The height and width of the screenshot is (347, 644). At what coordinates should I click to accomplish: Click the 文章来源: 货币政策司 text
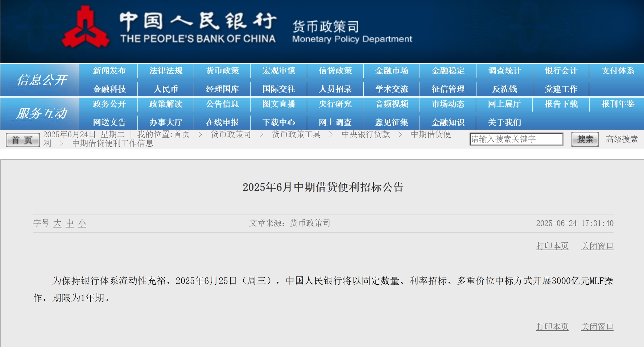(x=290, y=223)
